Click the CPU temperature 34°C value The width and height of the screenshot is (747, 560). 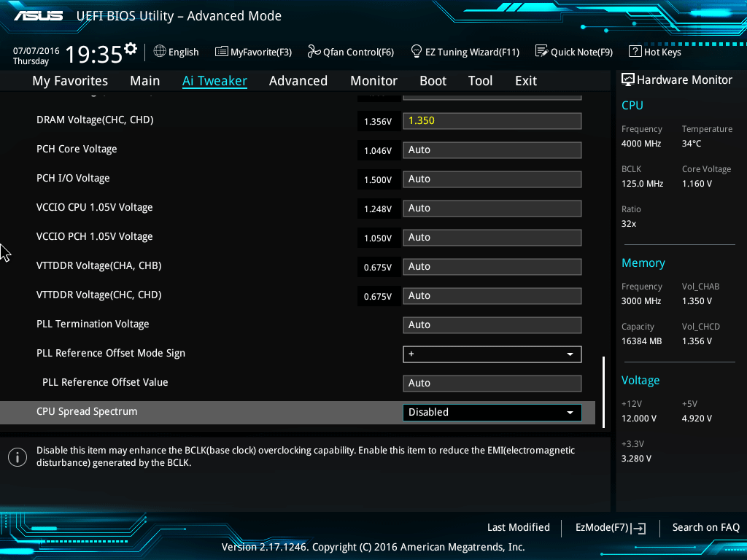coord(692,144)
